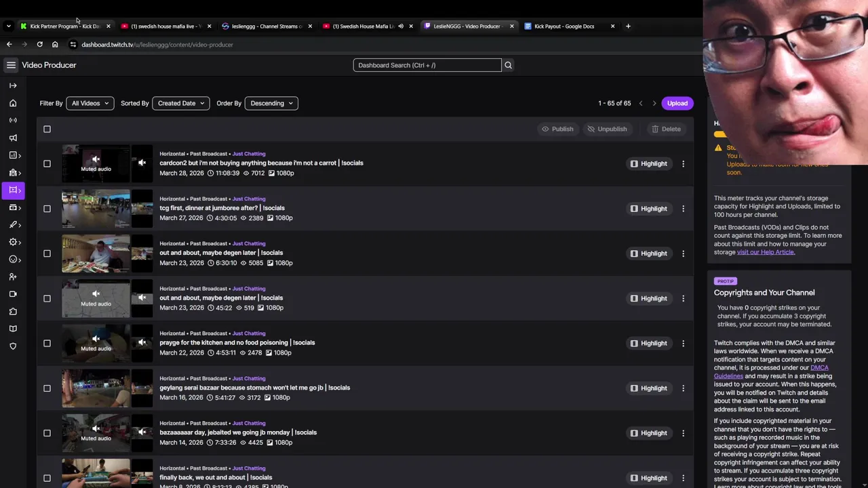Viewport: 868px width, 488px height.
Task: Open the Safety shield icon
Action: (13, 346)
